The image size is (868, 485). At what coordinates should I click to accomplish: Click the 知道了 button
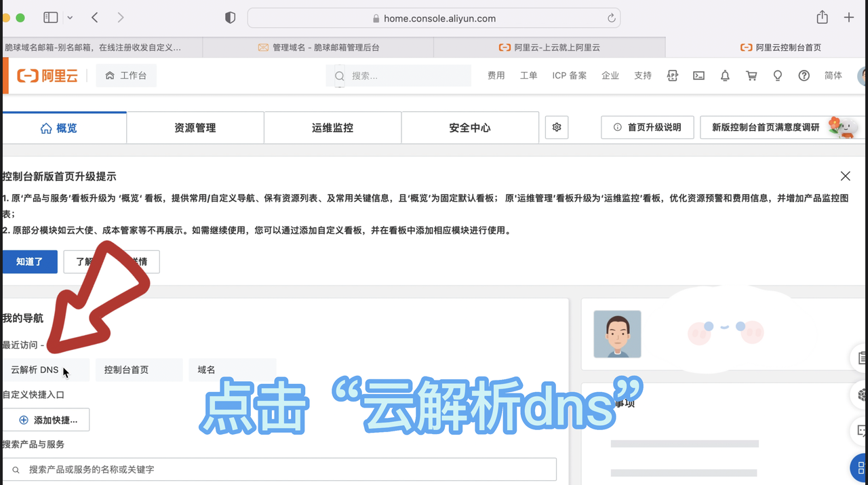(29, 262)
